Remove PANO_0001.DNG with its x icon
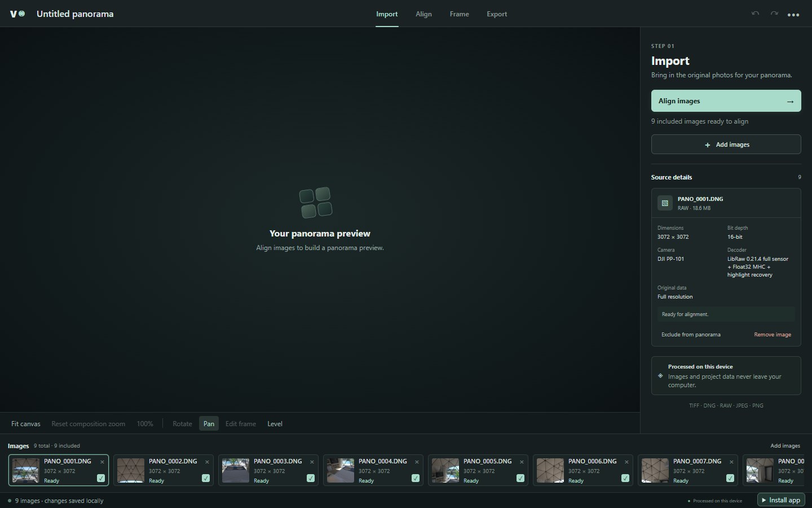 pyautogui.click(x=102, y=462)
